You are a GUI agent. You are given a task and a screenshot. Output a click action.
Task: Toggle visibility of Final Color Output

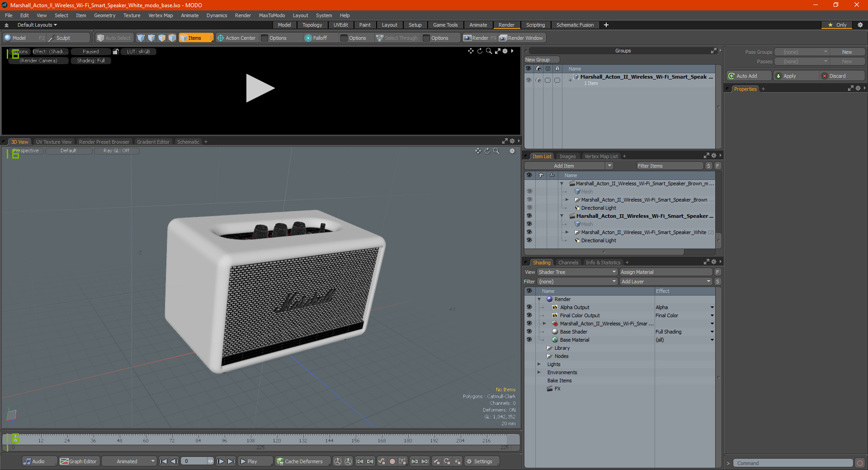pos(529,315)
